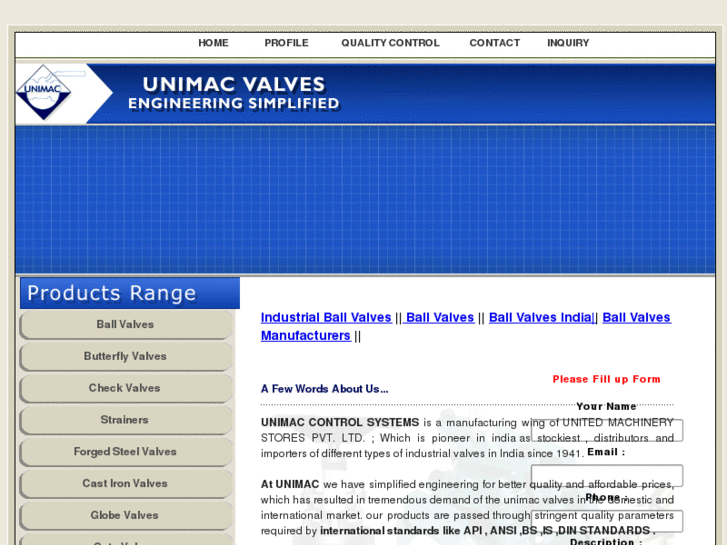Image resolution: width=727 pixels, height=545 pixels.
Task: Click the Ball Valves India link
Action: coord(542,318)
